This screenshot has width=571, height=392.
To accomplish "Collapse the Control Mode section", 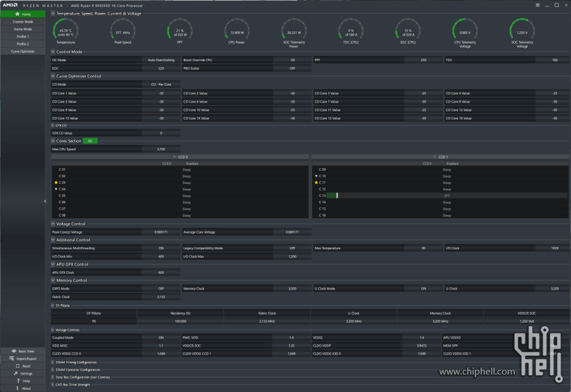I will [53, 52].
